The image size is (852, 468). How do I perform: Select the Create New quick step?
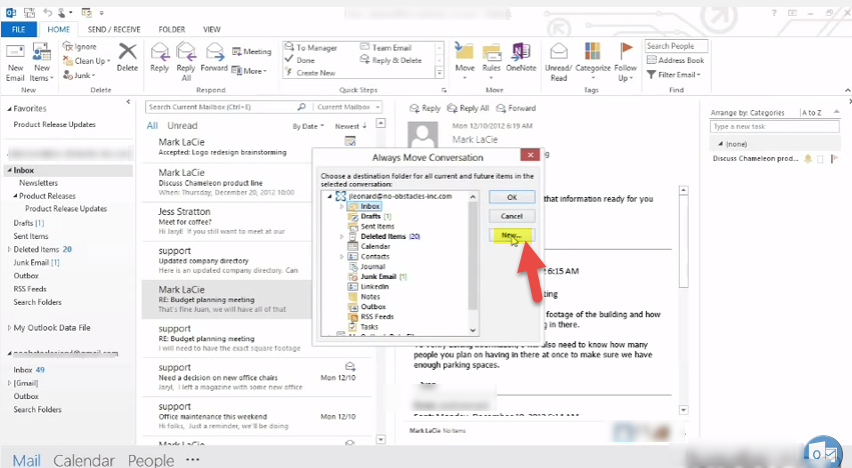pyautogui.click(x=310, y=73)
